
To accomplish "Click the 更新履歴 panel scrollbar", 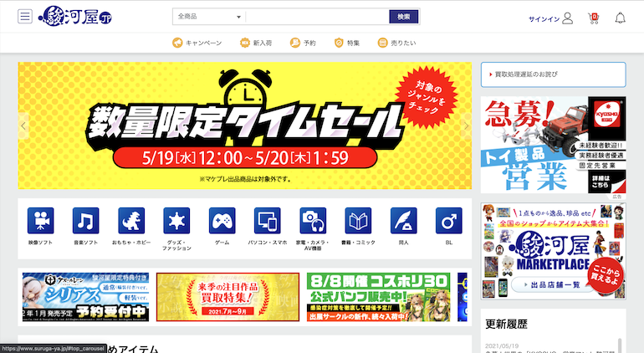I will coord(620,345).
